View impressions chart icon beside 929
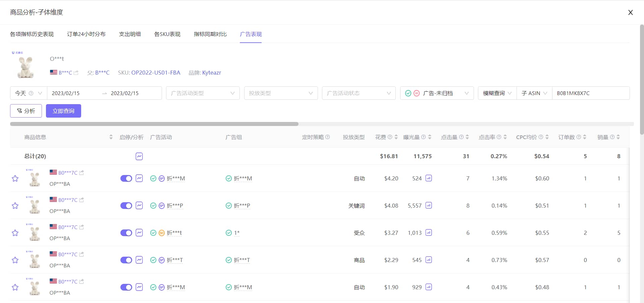This screenshot has height=303, width=644. point(429,287)
